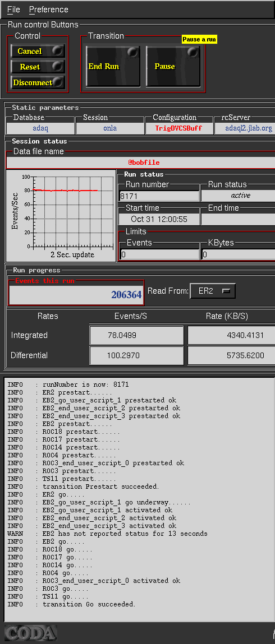Click the CODA logo icon

click(x=30, y=633)
